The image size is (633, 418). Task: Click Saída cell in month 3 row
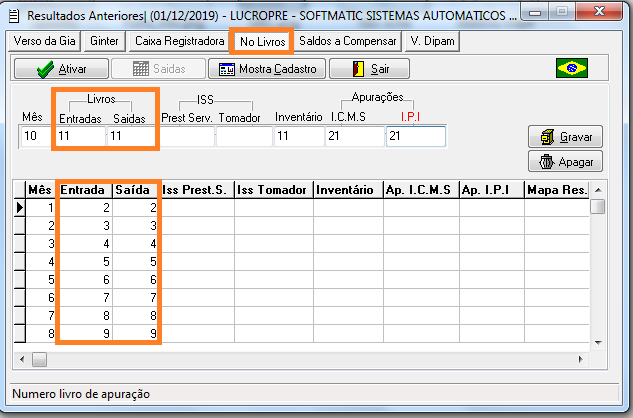[134, 244]
